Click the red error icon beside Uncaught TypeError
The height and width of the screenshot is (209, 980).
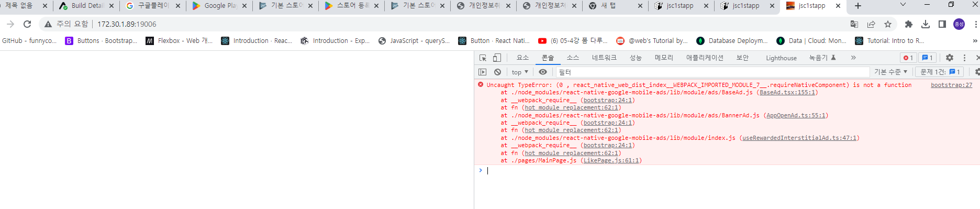tap(481, 84)
